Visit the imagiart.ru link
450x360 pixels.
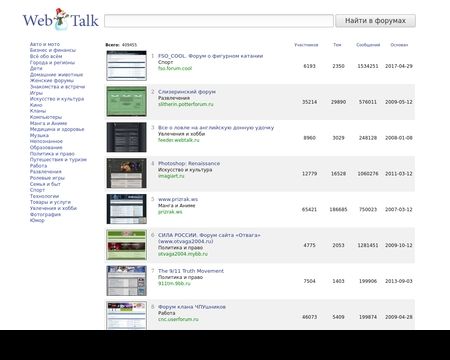point(171,176)
